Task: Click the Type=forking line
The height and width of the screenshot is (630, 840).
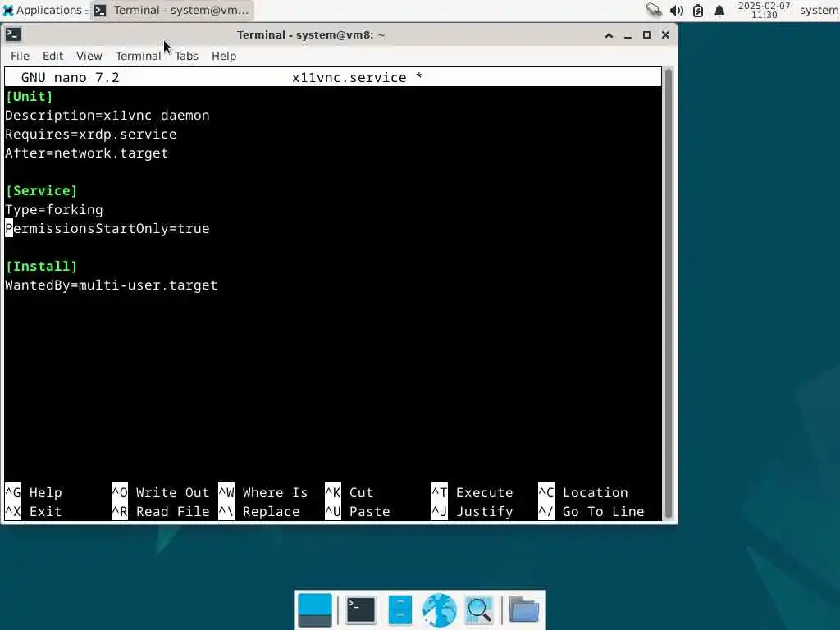Action: point(53,209)
